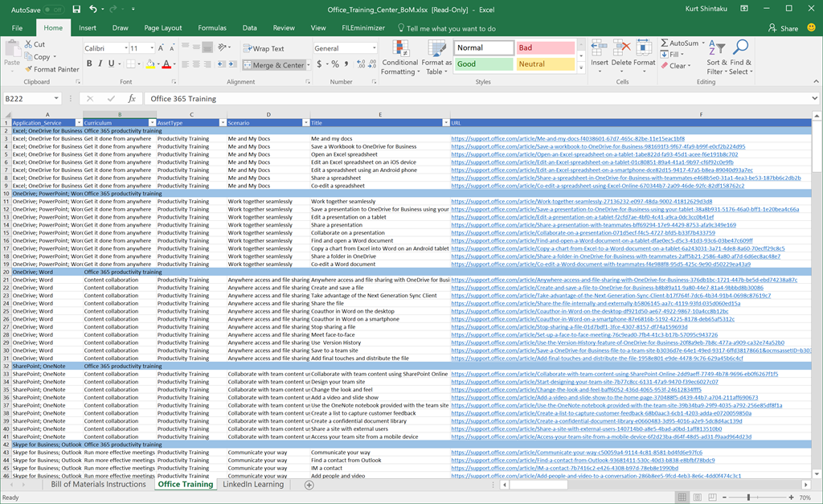Screen dimensions: 823x504
Task: Open the Formulas ribbon tab
Action: (x=212, y=28)
